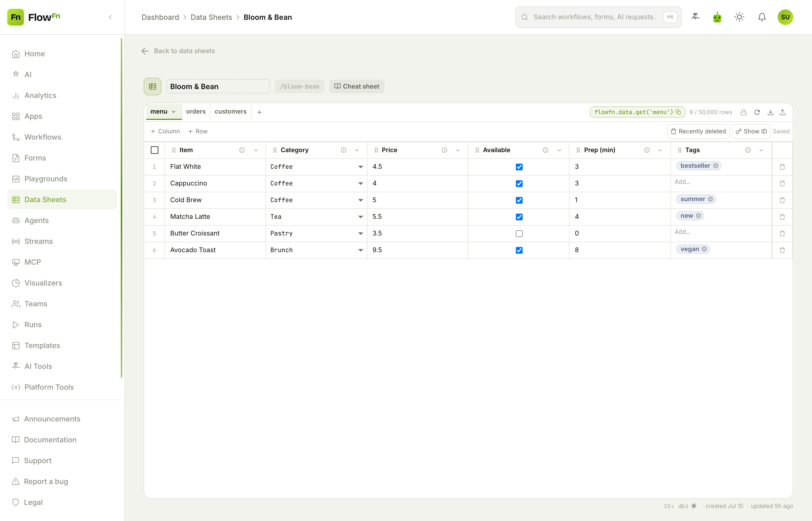Delete the Avocado Toast row
This screenshot has height=521, width=812.
click(782, 250)
